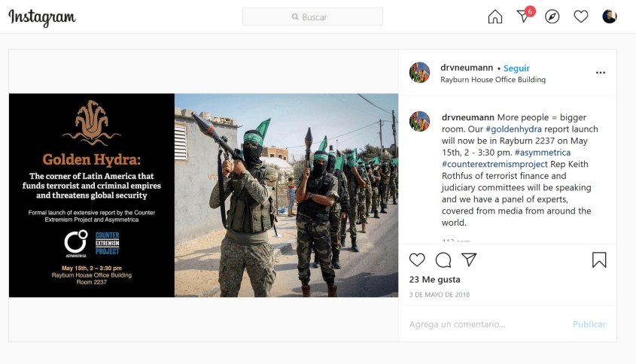The width and height of the screenshot is (636, 364).
Task: Click the Buscar search field
Action: (312, 17)
